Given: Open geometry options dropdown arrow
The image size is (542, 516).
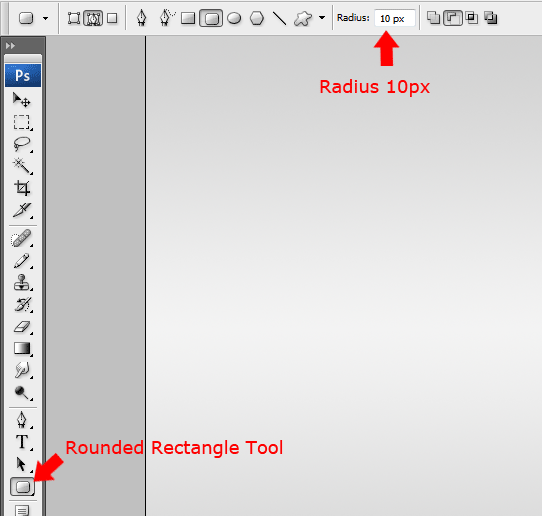Looking at the screenshot, I should point(322,18).
